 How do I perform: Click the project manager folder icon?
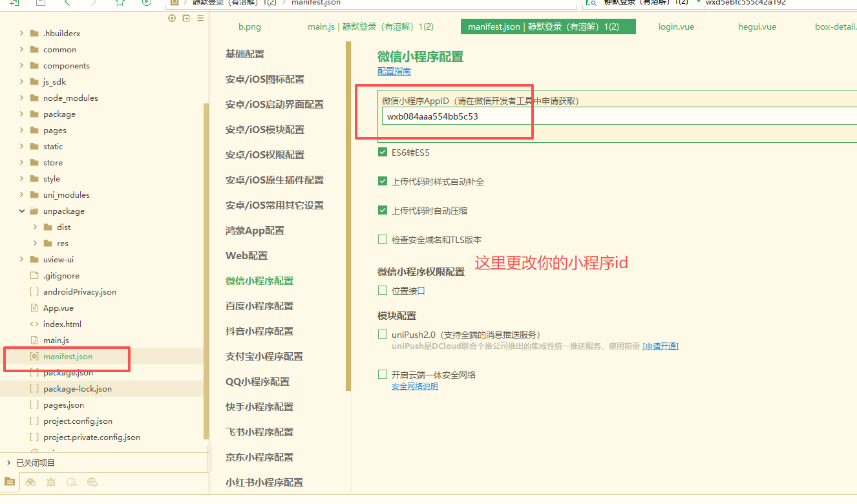tap(9, 482)
